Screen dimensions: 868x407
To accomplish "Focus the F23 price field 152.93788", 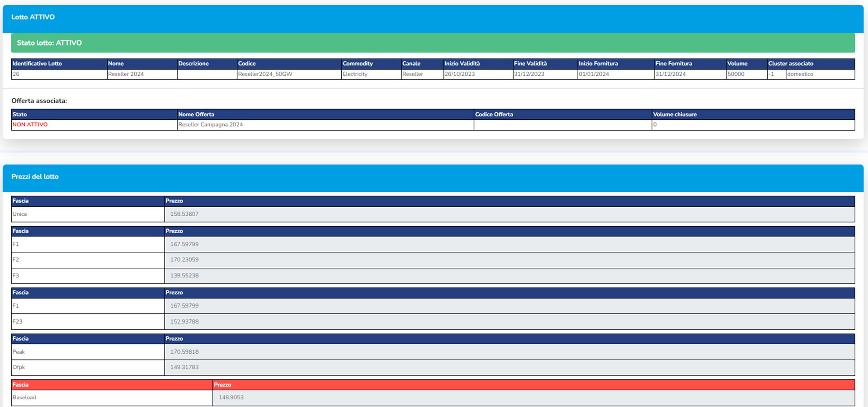I will coord(509,322).
